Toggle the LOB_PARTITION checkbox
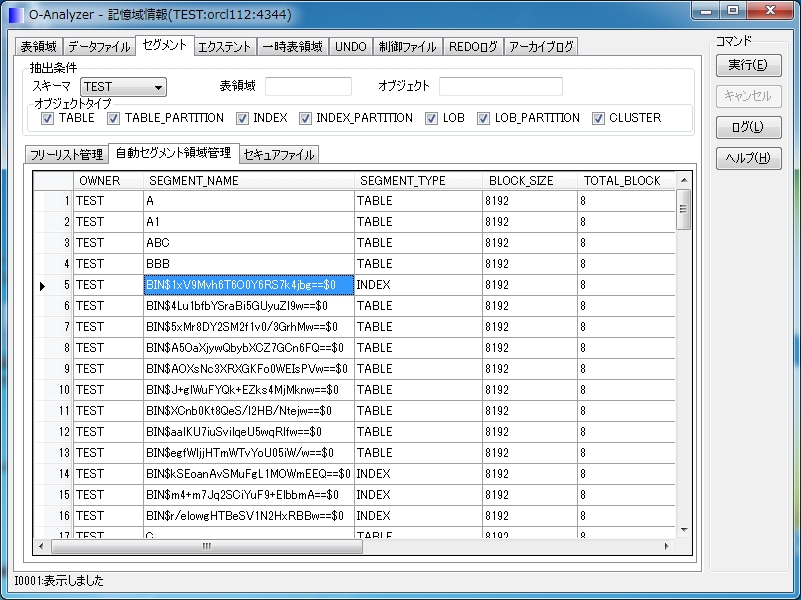Image resolution: width=801 pixels, height=600 pixels. [x=484, y=118]
